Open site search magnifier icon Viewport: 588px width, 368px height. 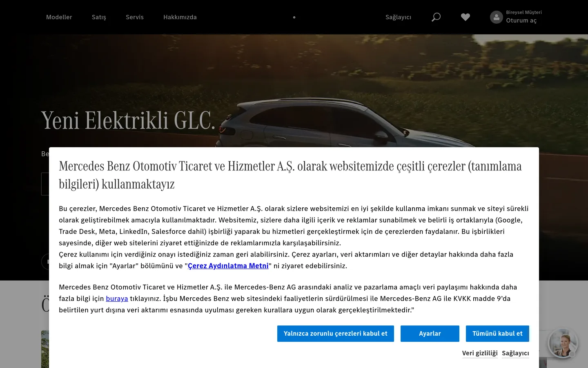(x=436, y=17)
